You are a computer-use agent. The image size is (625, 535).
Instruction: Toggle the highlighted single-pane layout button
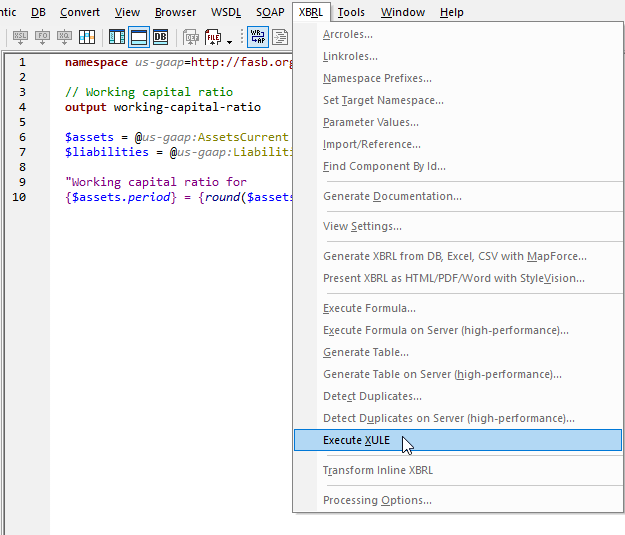[139, 38]
